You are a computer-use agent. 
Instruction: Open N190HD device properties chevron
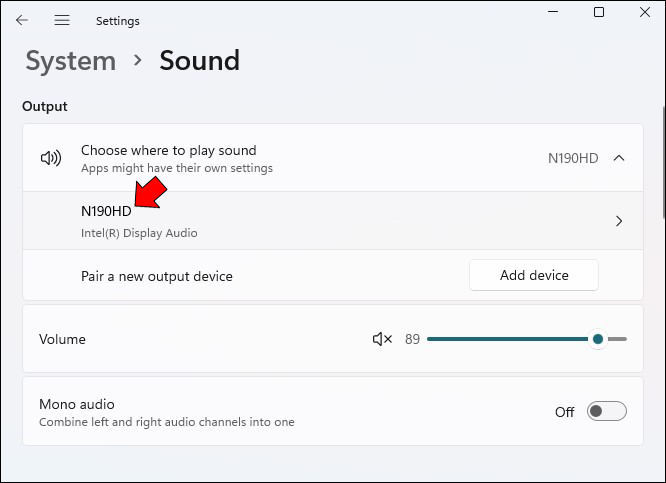click(x=619, y=221)
